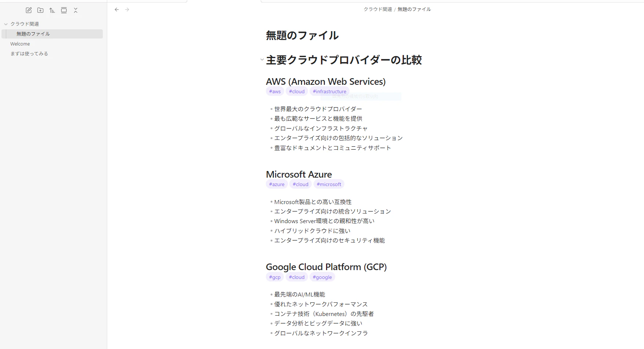
Task: Create a new folder in the sidebar
Action: tap(40, 10)
